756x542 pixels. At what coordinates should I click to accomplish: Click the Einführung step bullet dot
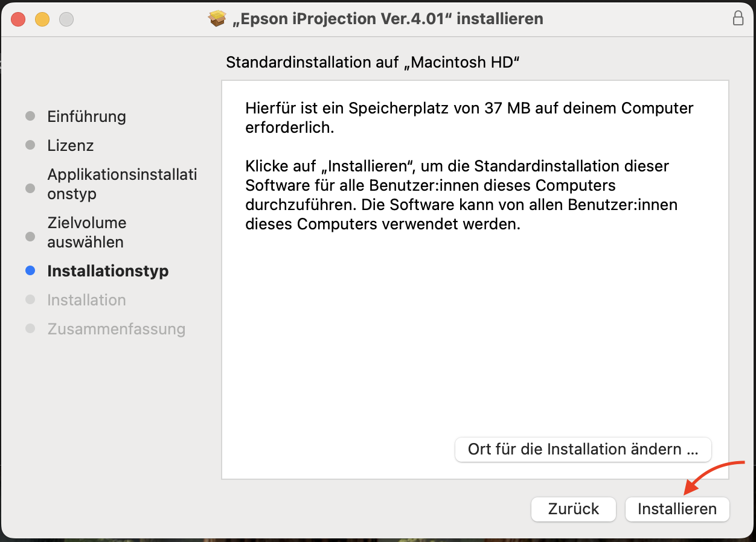[x=30, y=116]
